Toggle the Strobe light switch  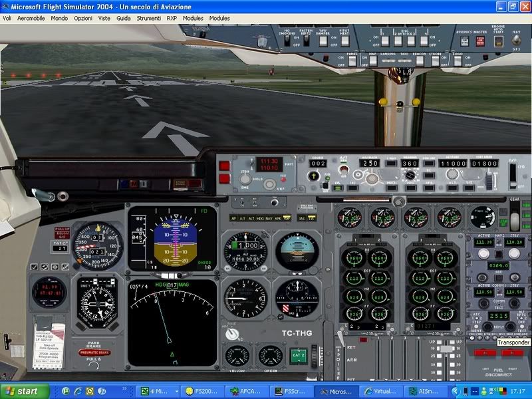436,61
